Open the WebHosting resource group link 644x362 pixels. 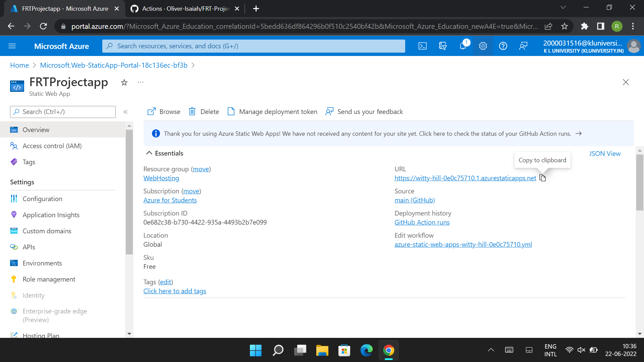pos(161,178)
